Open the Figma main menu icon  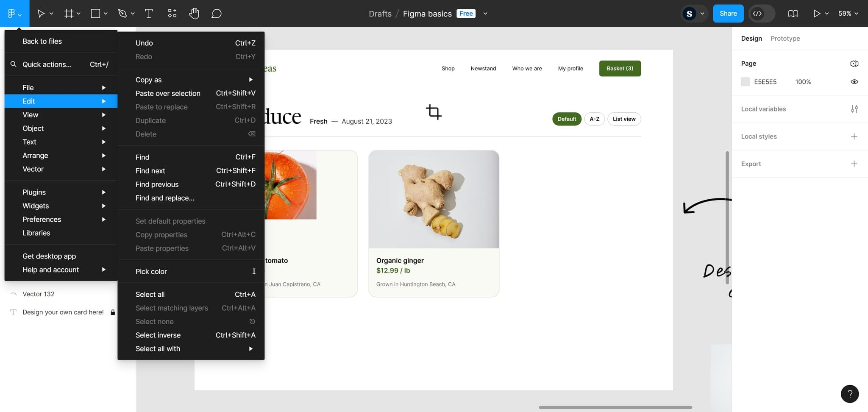[14, 14]
